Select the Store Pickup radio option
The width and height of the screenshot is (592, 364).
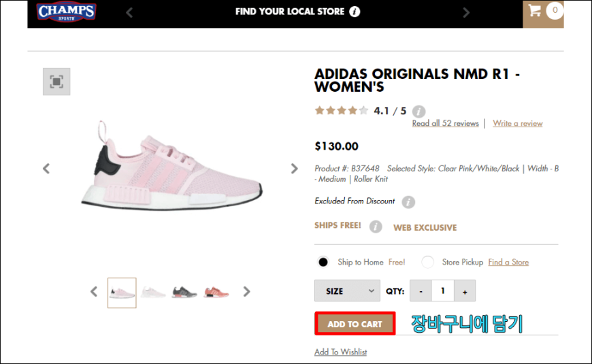[427, 262]
